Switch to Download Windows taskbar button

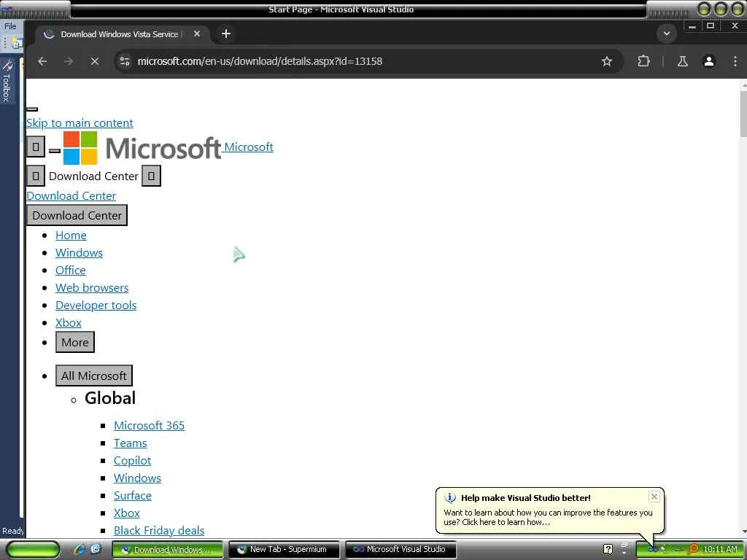[x=167, y=550]
